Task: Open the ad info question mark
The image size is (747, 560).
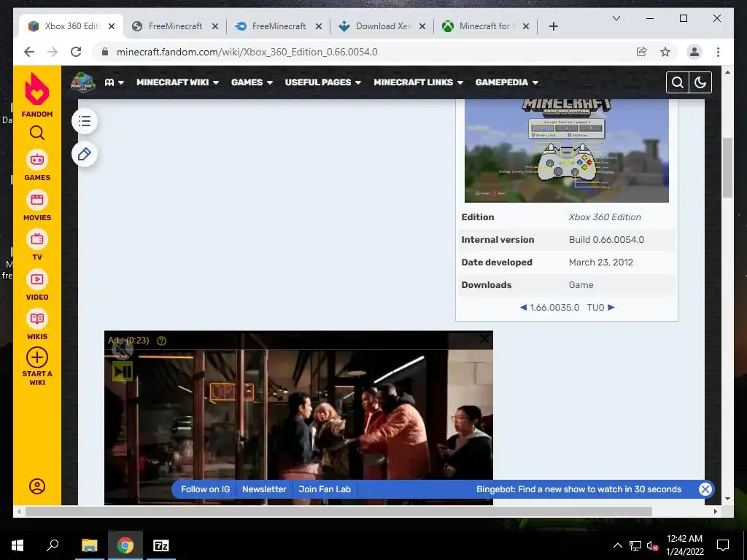Action: pyautogui.click(x=161, y=341)
